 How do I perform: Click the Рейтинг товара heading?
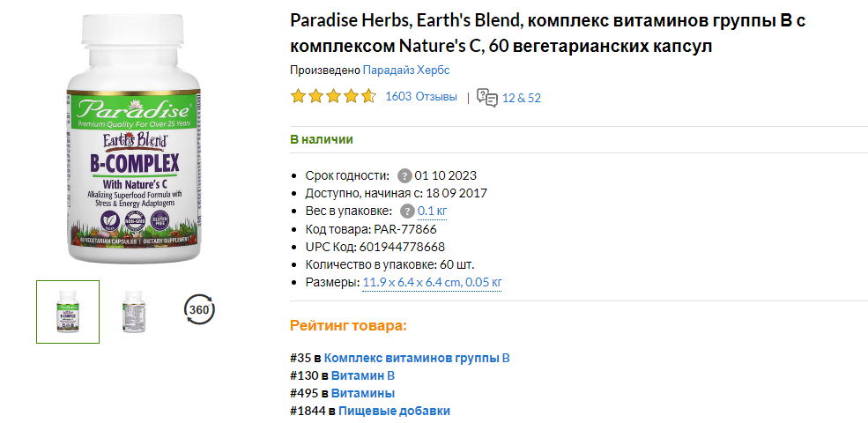(x=348, y=326)
